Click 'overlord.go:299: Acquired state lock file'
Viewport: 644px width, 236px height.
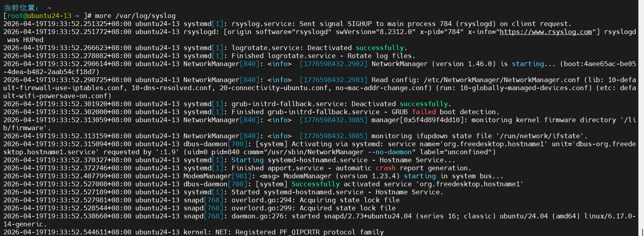coord(314,208)
